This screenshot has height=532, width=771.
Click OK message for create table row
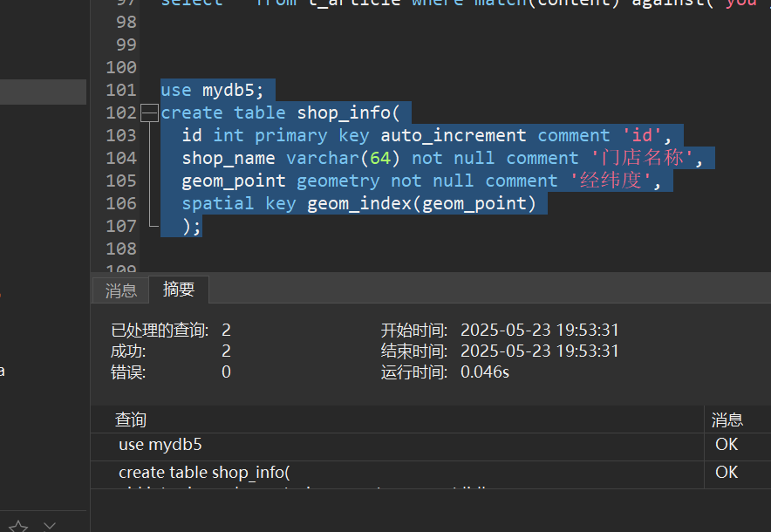tap(727, 473)
